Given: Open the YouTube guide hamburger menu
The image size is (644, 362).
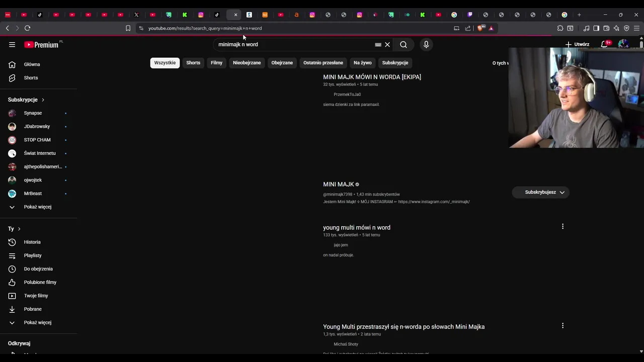Looking at the screenshot, I should coord(12,45).
